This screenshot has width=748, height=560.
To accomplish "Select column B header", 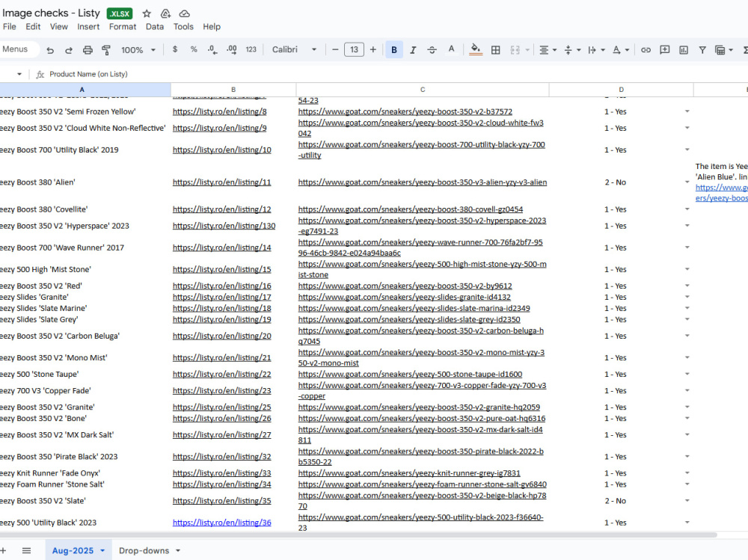I will click(233, 89).
